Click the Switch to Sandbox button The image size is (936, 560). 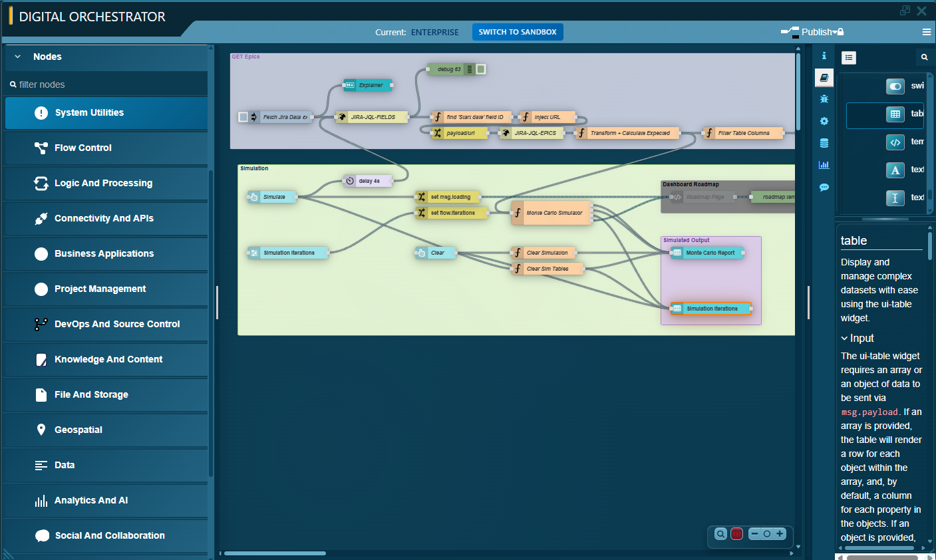click(x=517, y=32)
